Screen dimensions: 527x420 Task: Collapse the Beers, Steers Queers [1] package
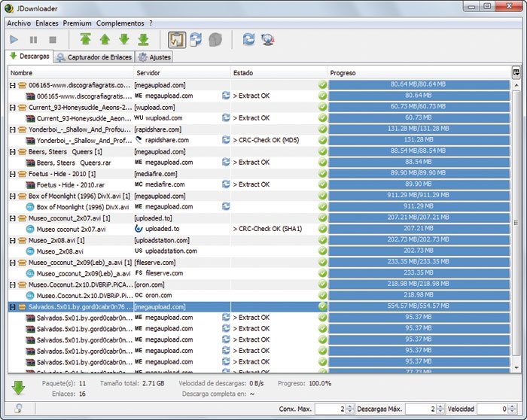click(13, 152)
